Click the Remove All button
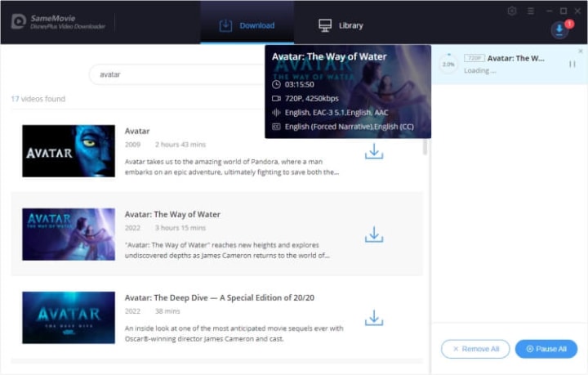This screenshot has height=375, width=588. click(475, 349)
